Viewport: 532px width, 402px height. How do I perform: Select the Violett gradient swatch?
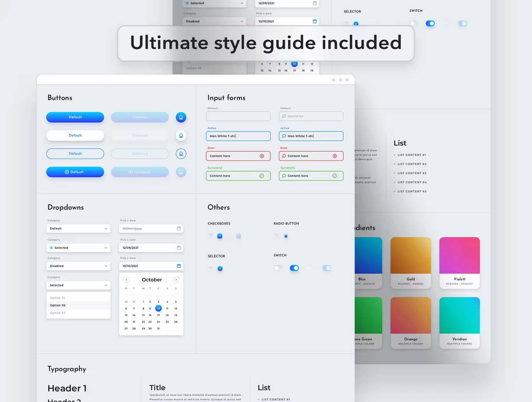coord(459,262)
